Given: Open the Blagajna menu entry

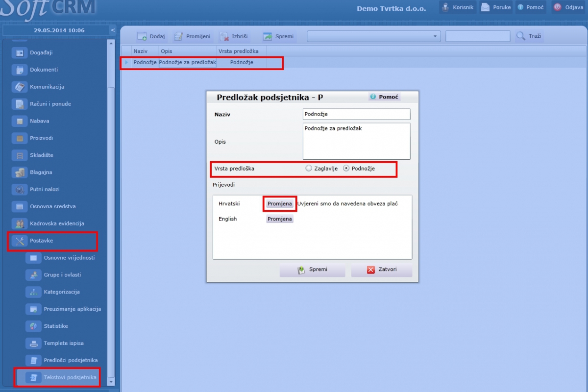Looking at the screenshot, I should coord(41,172).
